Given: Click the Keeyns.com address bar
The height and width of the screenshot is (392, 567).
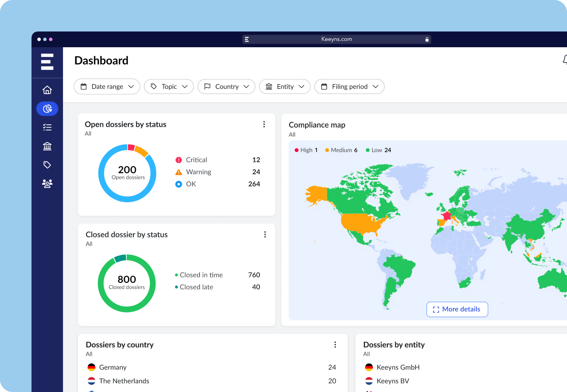Looking at the screenshot, I should 337,39.
